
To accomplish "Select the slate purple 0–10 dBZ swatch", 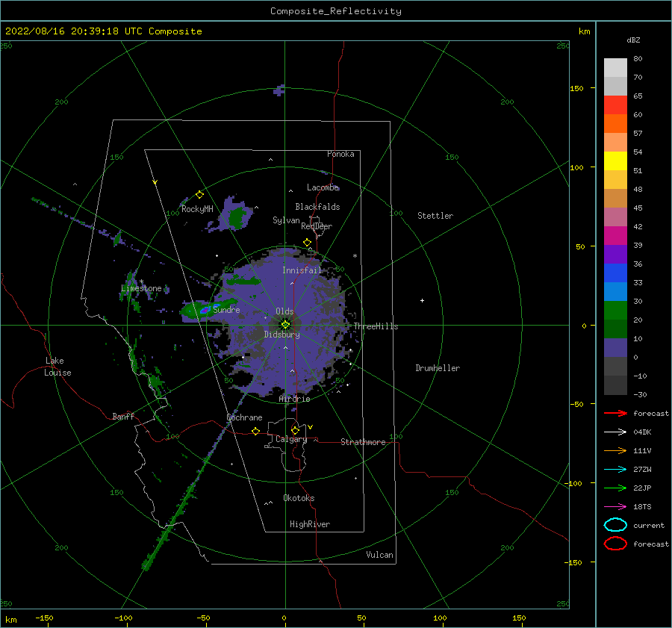I will click(x=615, y=348).
